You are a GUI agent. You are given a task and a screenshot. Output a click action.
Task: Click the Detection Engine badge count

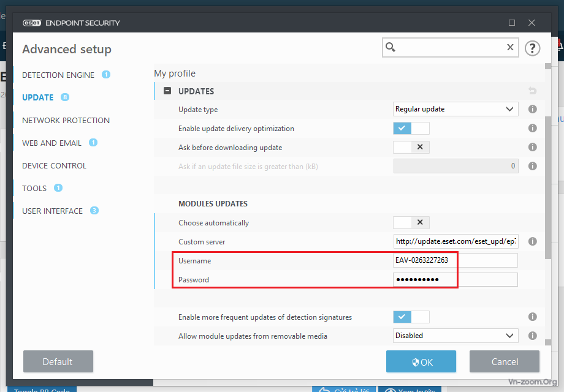[106, 75]
